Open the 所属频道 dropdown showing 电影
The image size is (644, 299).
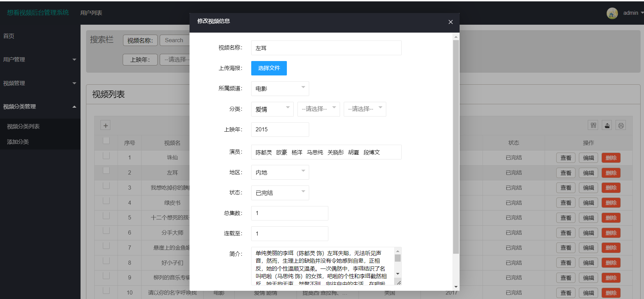[x=280, y=88]
